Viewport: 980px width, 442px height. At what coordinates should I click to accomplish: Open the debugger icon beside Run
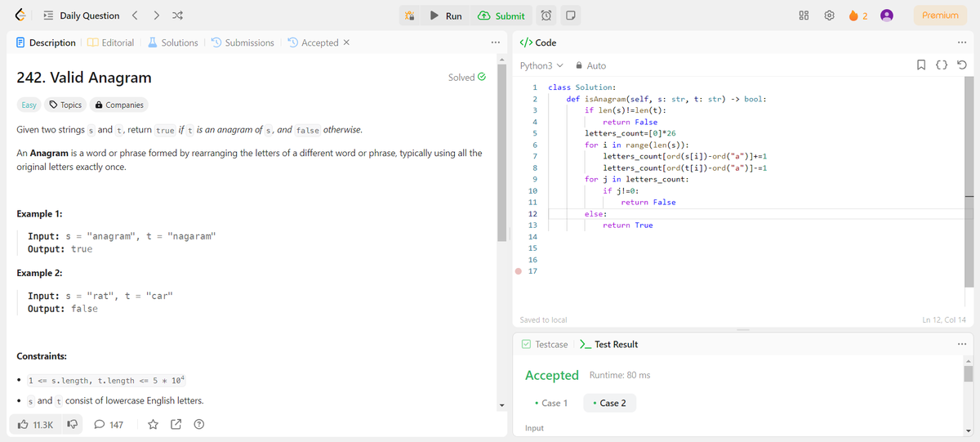pos(411,16)
